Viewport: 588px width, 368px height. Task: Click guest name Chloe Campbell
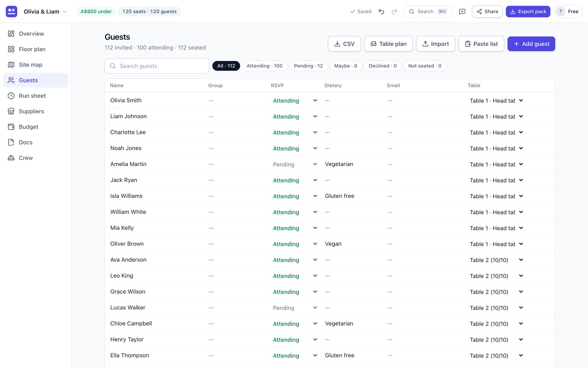131,323
